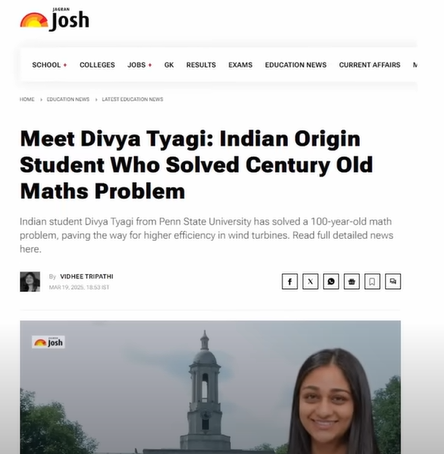Open Vidhee Tripathi author link
Screen dimensions: 444x454
[x=87, y=277]
